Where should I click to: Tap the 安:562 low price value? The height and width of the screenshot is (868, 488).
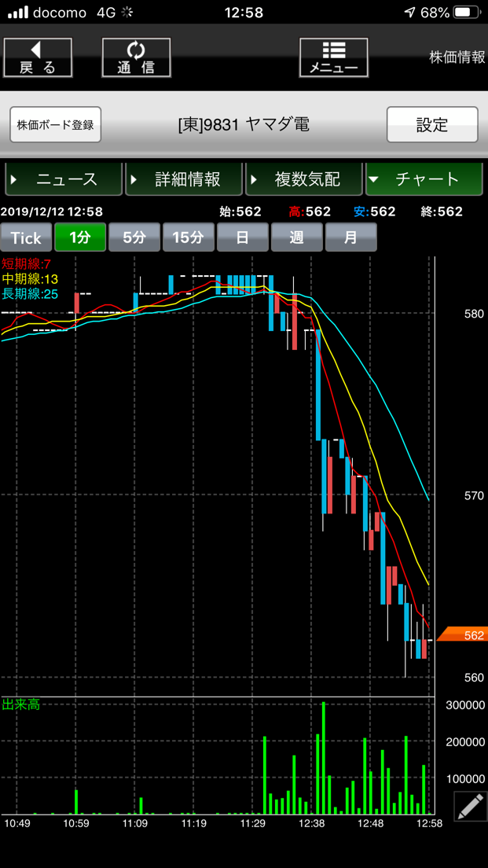pos(375,211)
